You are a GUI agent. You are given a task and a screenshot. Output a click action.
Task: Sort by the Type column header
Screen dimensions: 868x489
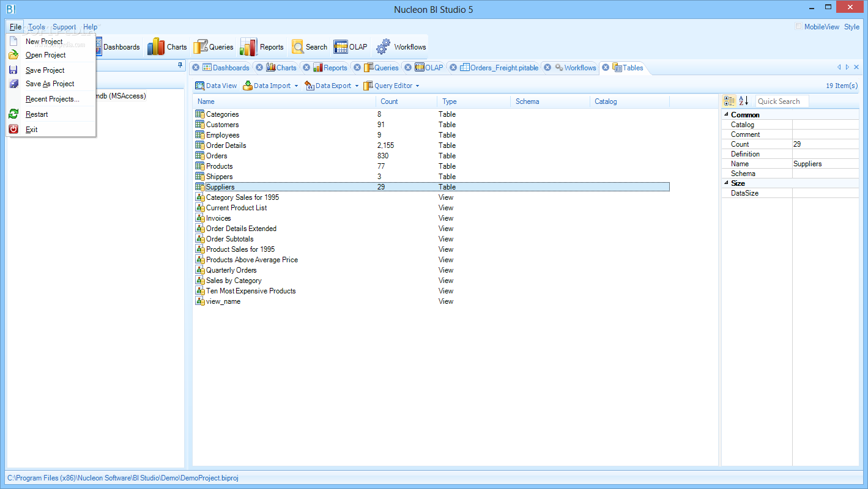point(474,101)
